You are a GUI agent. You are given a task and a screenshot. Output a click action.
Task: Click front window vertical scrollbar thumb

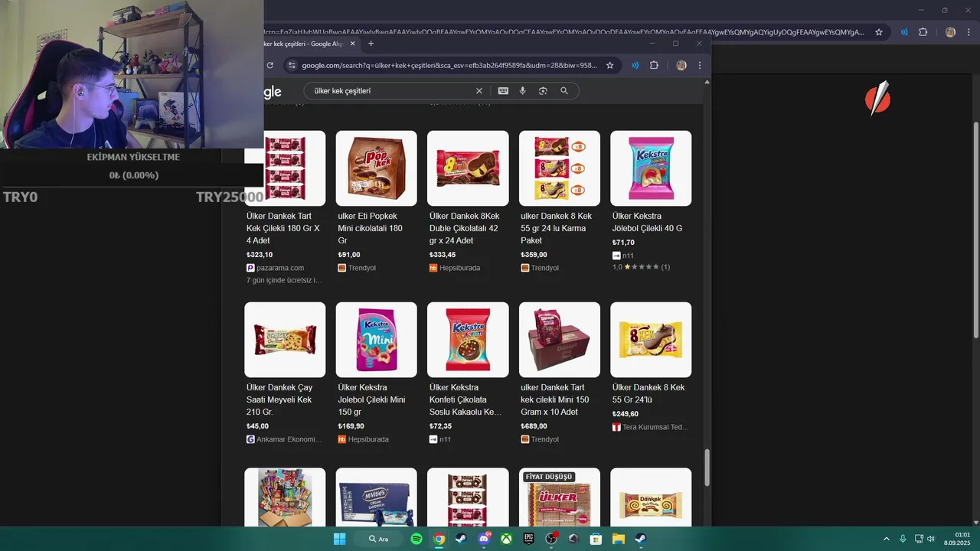click(x=707, y=467)
